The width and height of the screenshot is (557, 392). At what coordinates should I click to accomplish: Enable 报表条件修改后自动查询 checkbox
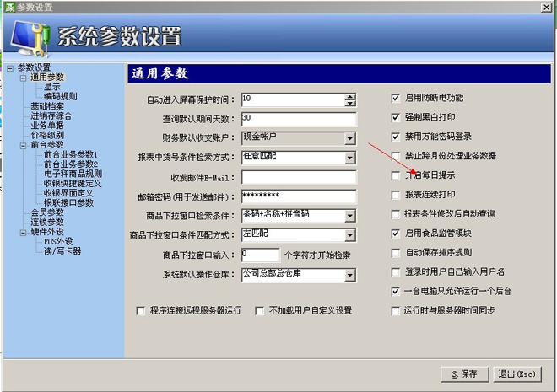click(x=395, y=214)
